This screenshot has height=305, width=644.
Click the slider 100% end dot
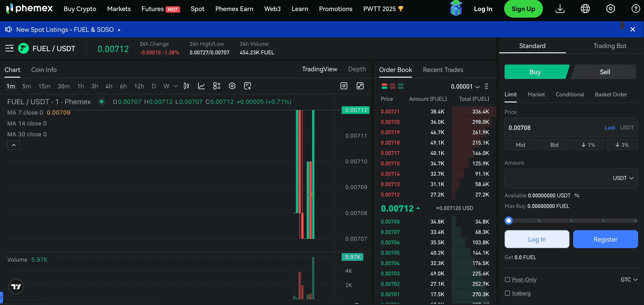click(x=635, y=220)
